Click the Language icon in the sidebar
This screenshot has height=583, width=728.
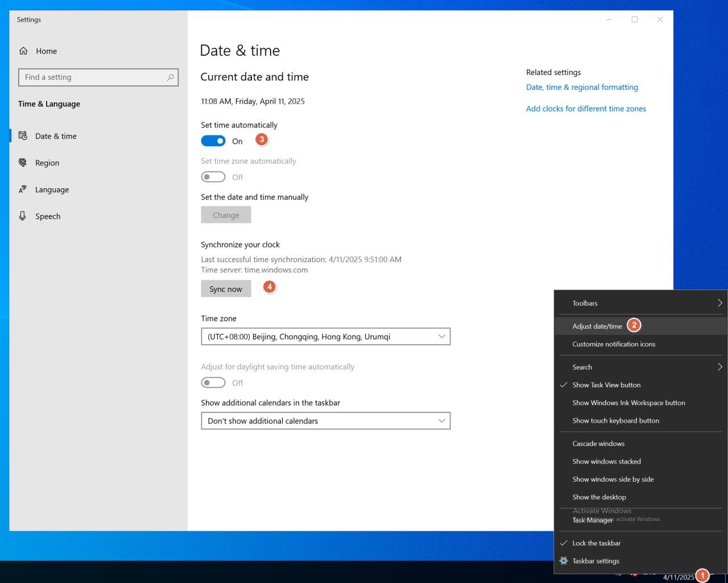coord(23,189)
